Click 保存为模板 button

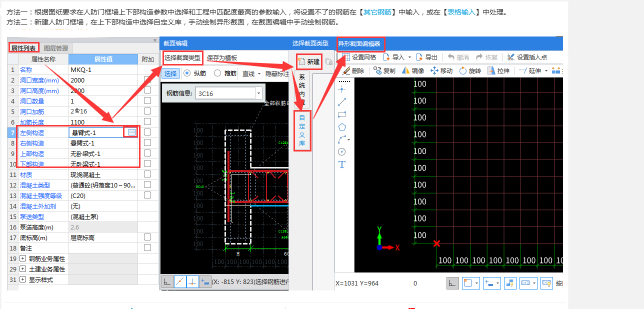222,58
